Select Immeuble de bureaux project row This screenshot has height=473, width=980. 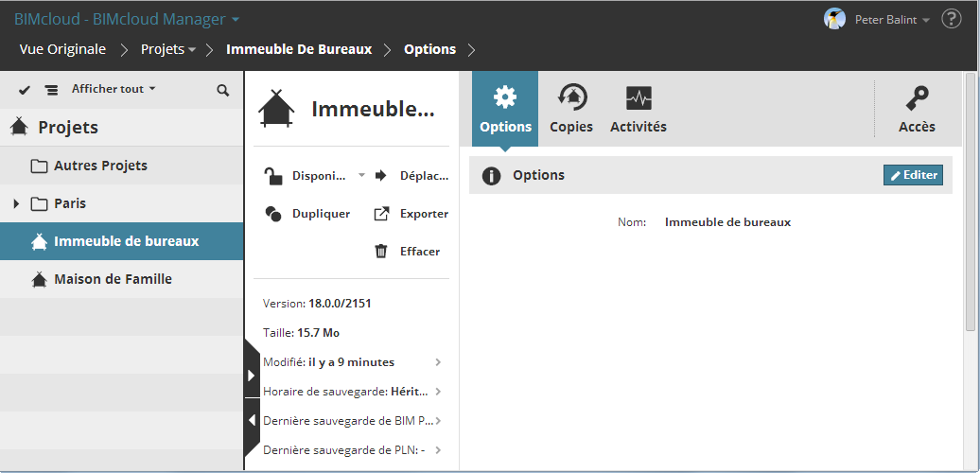click(121, 241)
